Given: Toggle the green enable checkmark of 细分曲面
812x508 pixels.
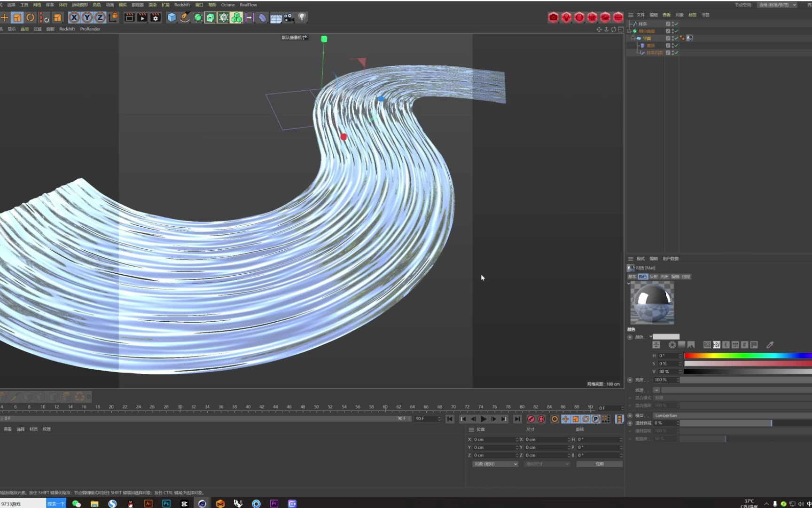Looking at the screenshot, I should click(x=677, y=31).
